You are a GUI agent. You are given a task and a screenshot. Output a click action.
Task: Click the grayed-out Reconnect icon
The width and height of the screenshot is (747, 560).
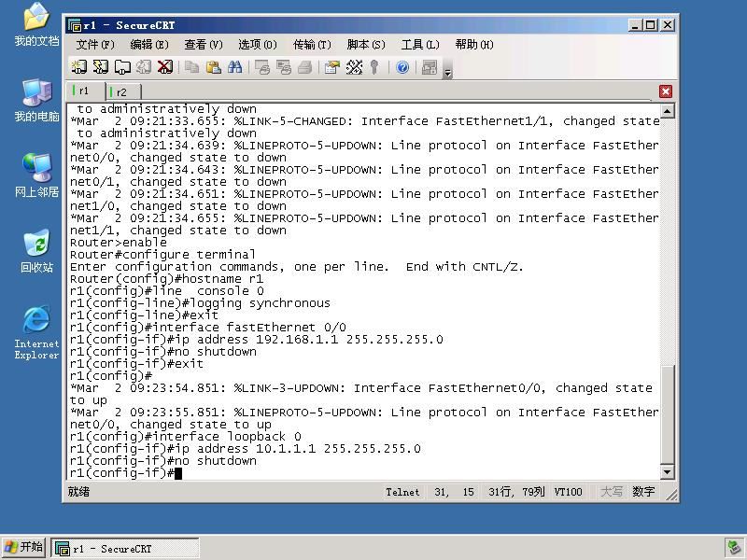point(144,67)
